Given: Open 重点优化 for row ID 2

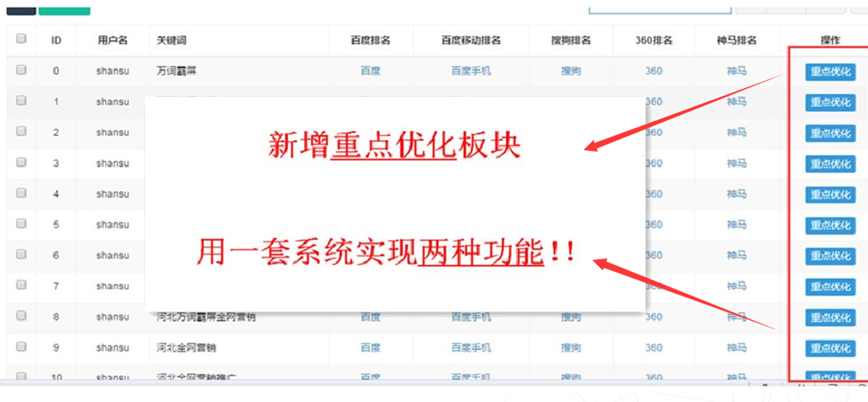Looking at the screenshot, I should point(830,133).
